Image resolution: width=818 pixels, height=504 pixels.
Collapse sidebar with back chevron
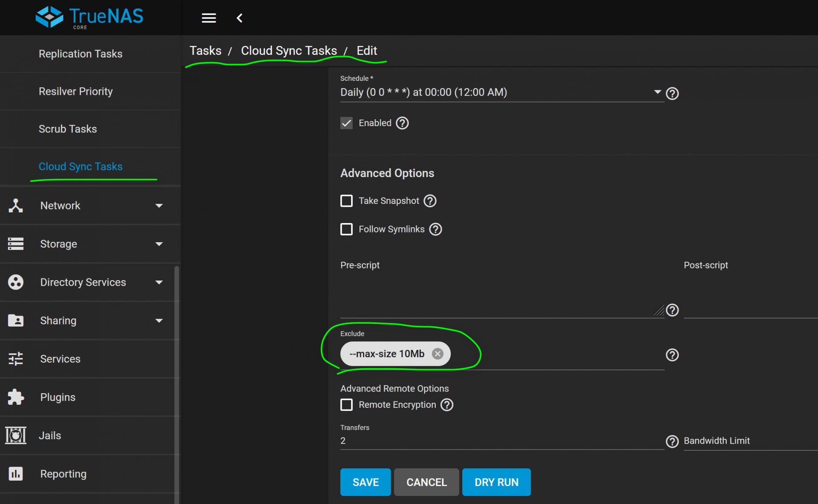[x=239, y=18]
